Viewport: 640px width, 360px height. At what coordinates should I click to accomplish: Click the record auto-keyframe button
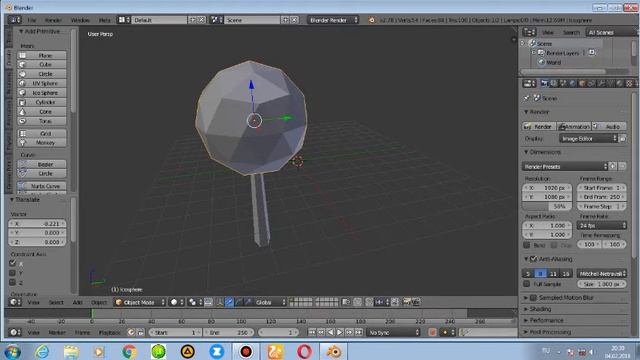432,333
